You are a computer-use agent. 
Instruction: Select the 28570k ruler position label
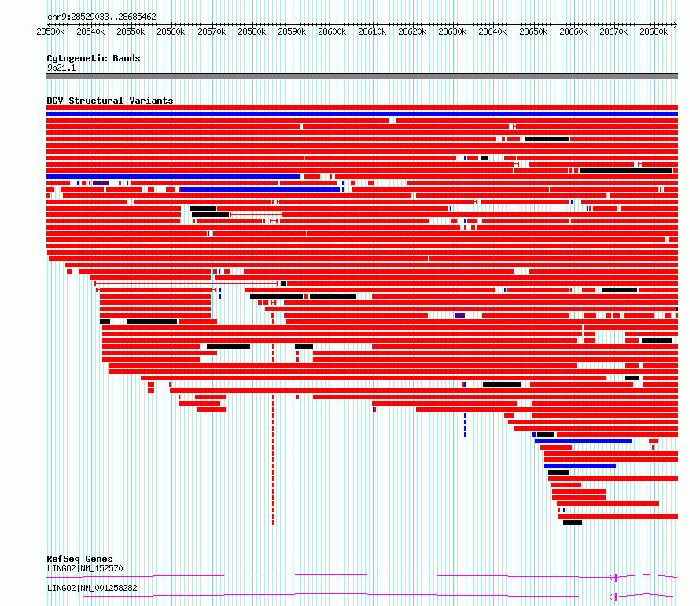212,31
